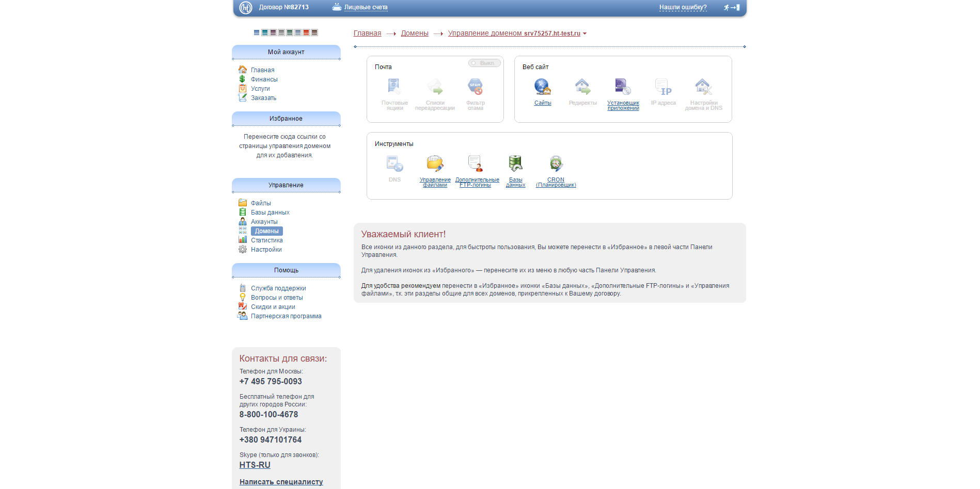Open the CRON scheduler clock icon
The width and height of the screenshot is (980, 489).
(556, 164)
